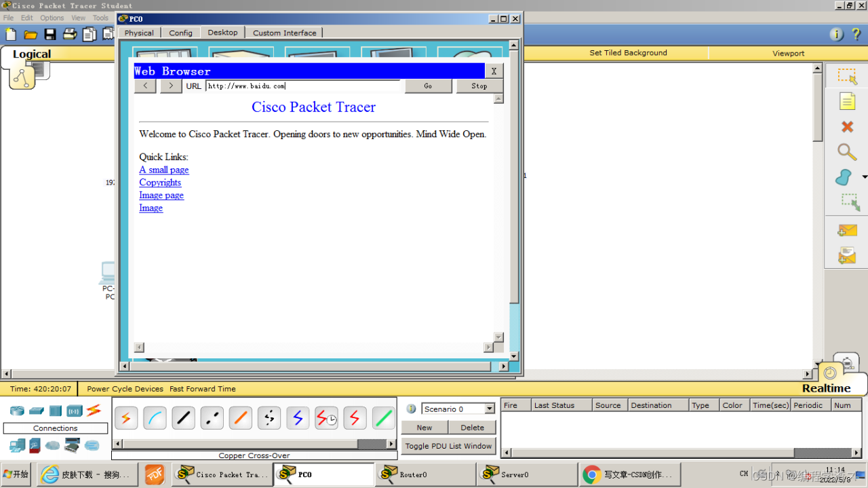Image resolution: width=868 pixels, height=488 pixels.
Task: Click the Realtime clock icon
Action: pos(830,373)
